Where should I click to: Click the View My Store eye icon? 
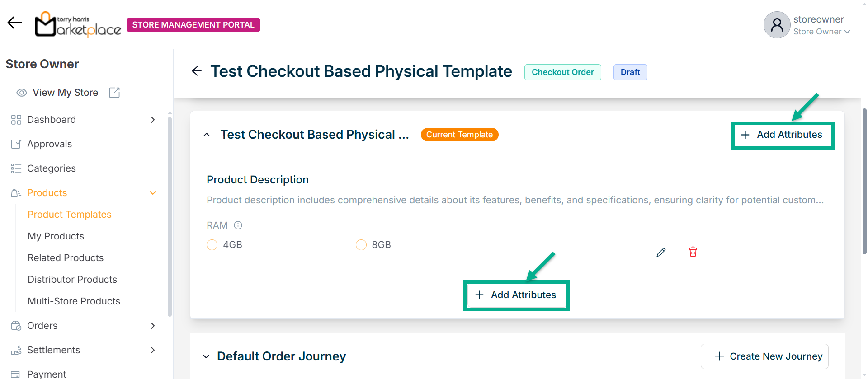(21, 93)
